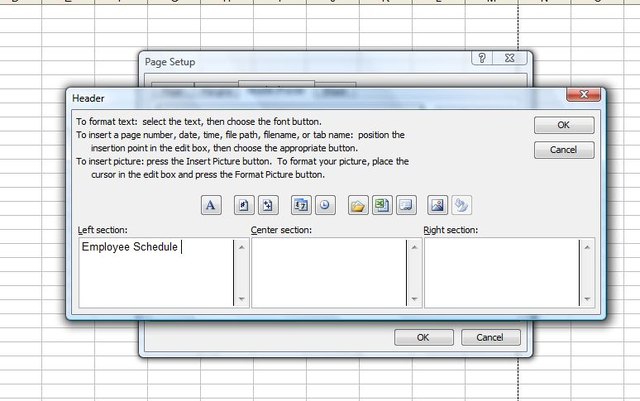Close the Header dialog with X
Image resolution: width=640 pixels, height=401 pixels.
click(x=583, y=94)
